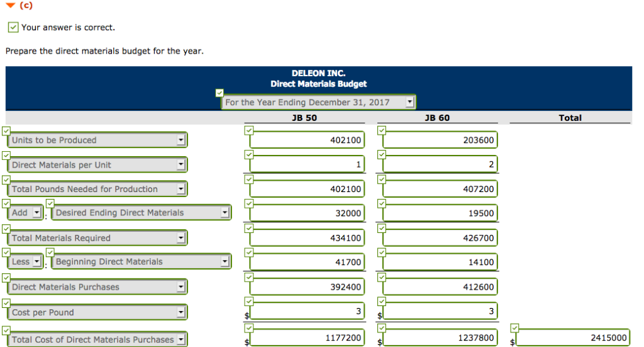Open the 'Beginning Direct Materials' dropdown
The width and height of the screenshot is (644, 347).
click(x=142, y=261)
